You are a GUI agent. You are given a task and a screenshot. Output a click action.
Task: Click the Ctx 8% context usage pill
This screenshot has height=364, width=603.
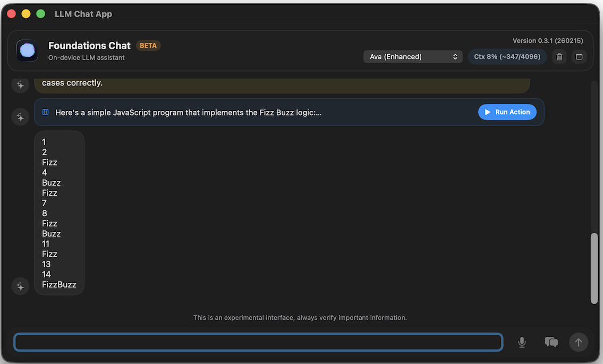507,56
